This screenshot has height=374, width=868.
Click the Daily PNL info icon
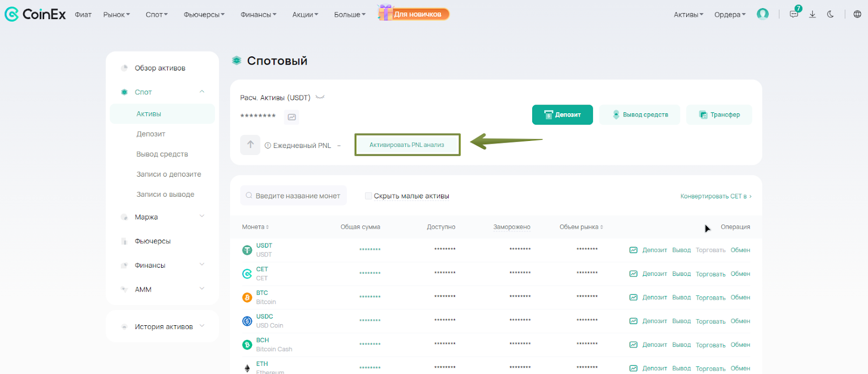267,145
